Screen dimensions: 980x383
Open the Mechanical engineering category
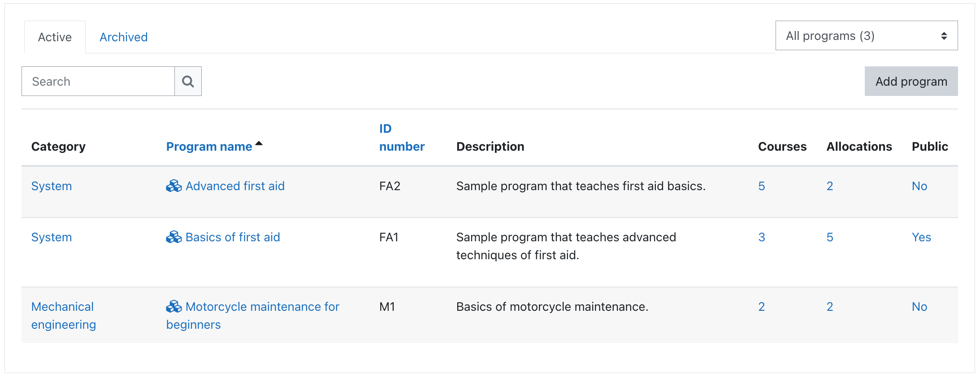click(x=63, y=315)
